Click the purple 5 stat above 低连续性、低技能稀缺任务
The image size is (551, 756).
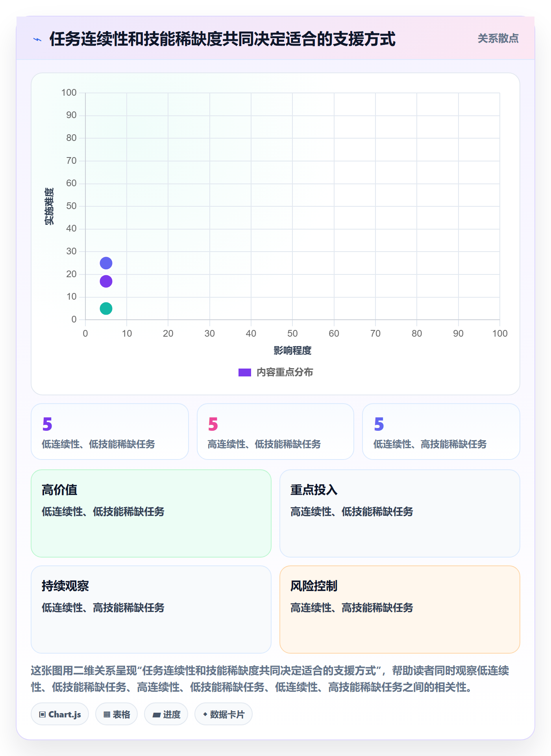(x=47, y=424)
